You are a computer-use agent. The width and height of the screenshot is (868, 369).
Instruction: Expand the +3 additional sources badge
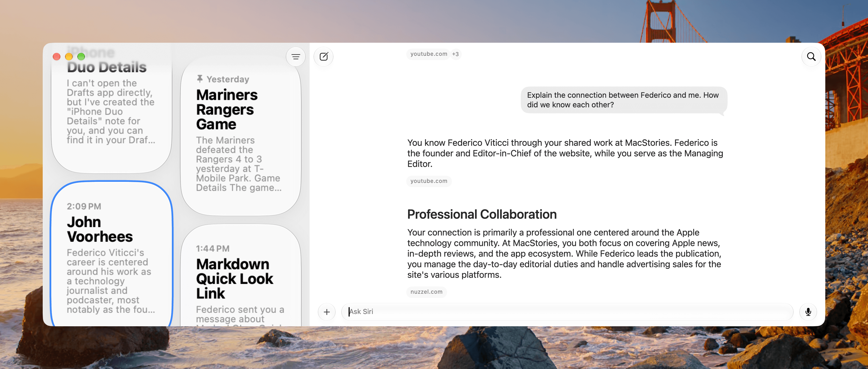click(455, 54)
